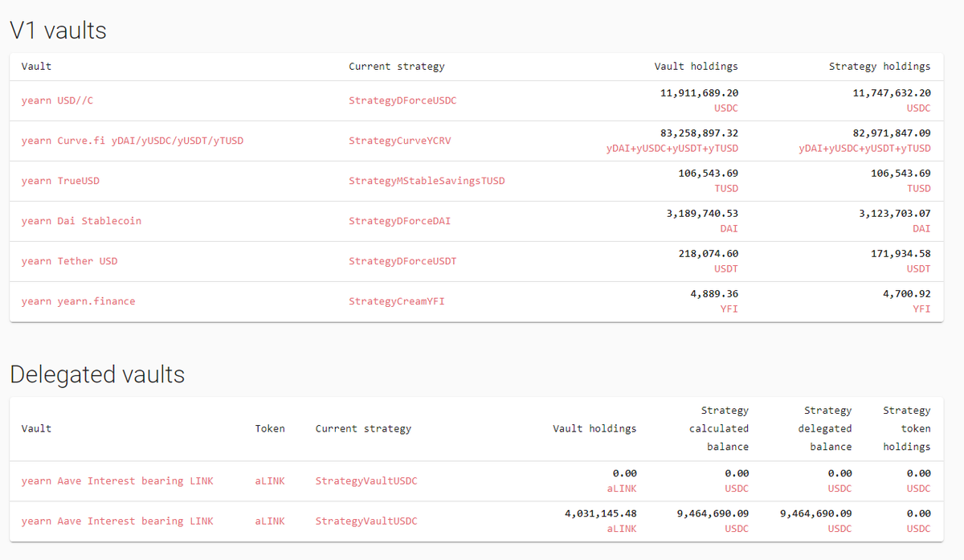Click the StrategyCurveYCRV strategy link

[399, 141]
